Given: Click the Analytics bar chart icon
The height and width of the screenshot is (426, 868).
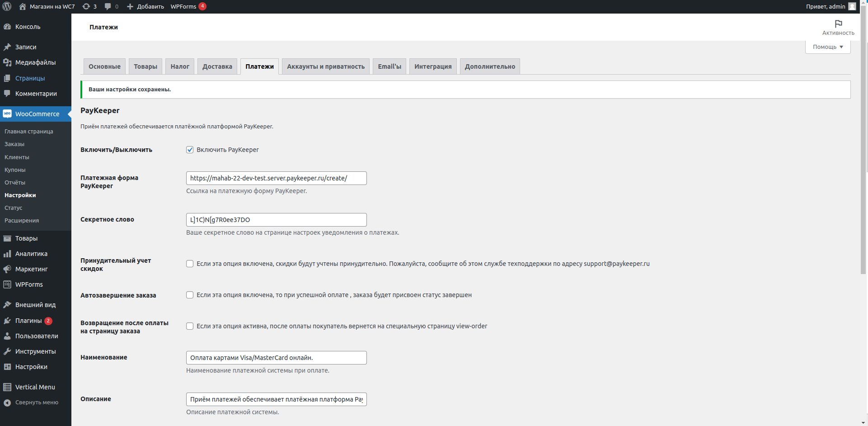Looking at the screenshot, I should coord(7,254).
